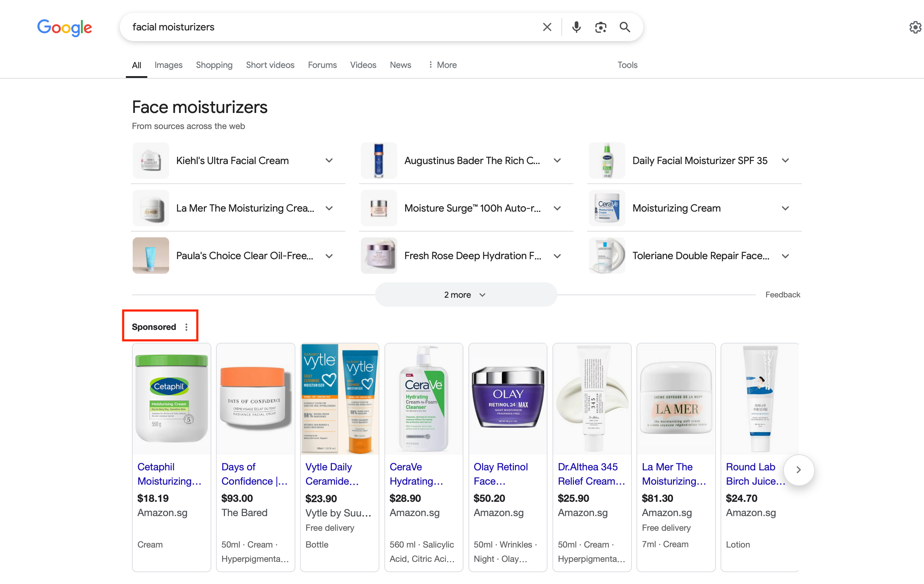Expand details for Moisturizing Cream by CeraVe
The image size is (924, 584).
click(x=786, y=208)
